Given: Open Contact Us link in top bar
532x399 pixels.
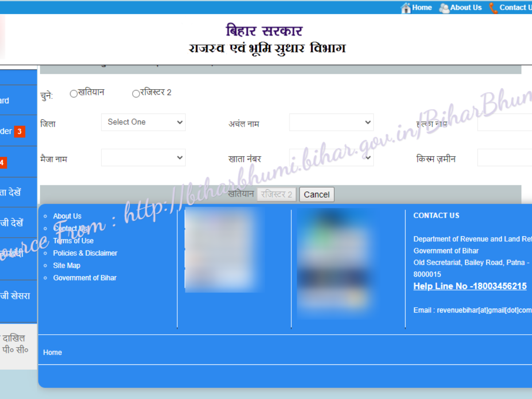Looking at the screenshot, I should pyautogui.click(x=516, y=8).
